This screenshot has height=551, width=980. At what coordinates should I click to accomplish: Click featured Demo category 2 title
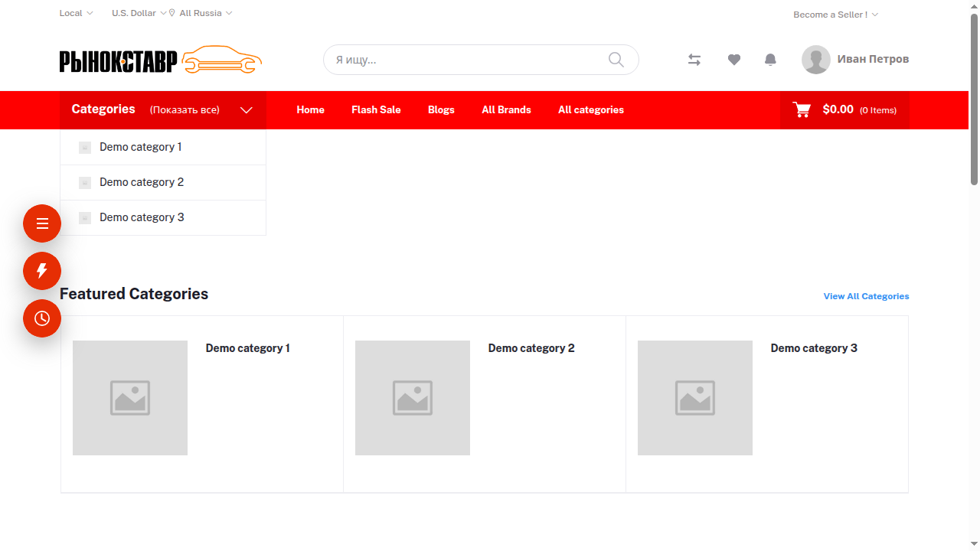point(531,348)
